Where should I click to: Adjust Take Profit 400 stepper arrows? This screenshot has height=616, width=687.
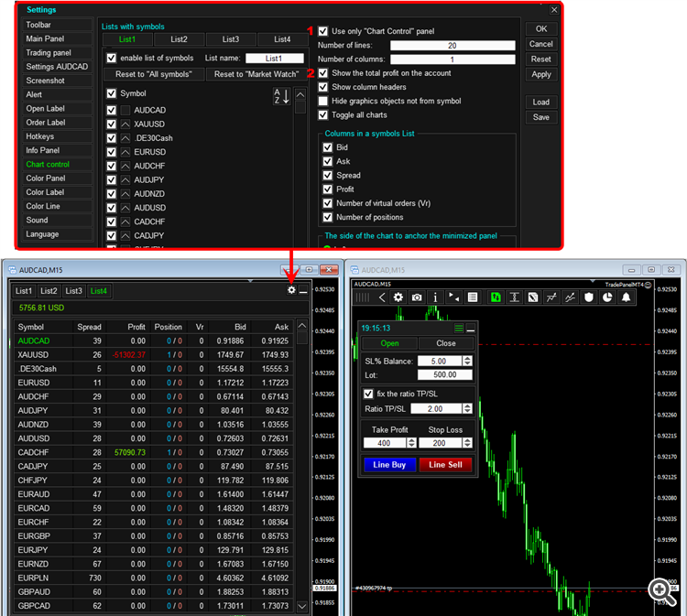pos(411,443)
